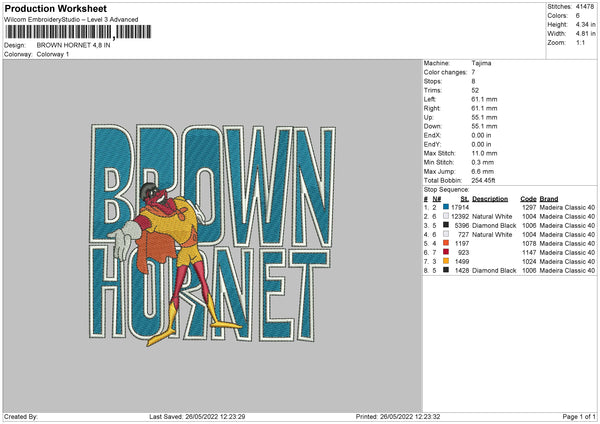
Task: Choose the black swatch beside stitch count 1428
Action: [446, 270]
